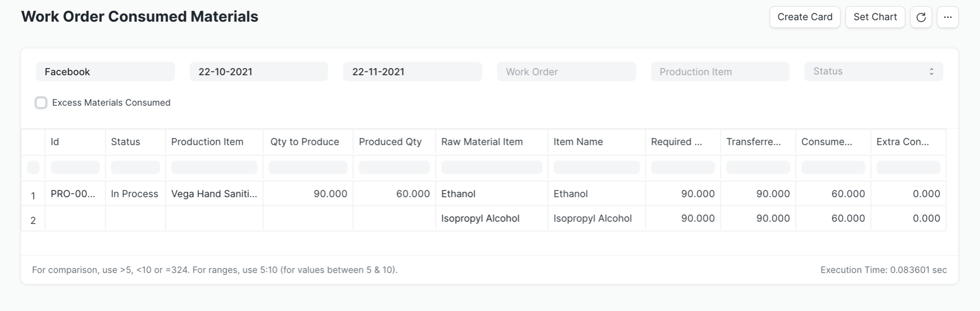Click the Set Chart button

pos(874,17)
